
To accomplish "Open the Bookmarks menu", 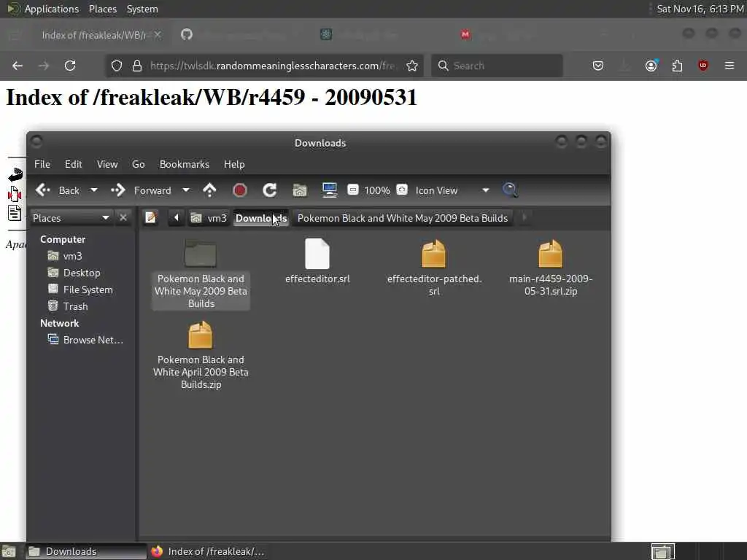I will point(185,164).
